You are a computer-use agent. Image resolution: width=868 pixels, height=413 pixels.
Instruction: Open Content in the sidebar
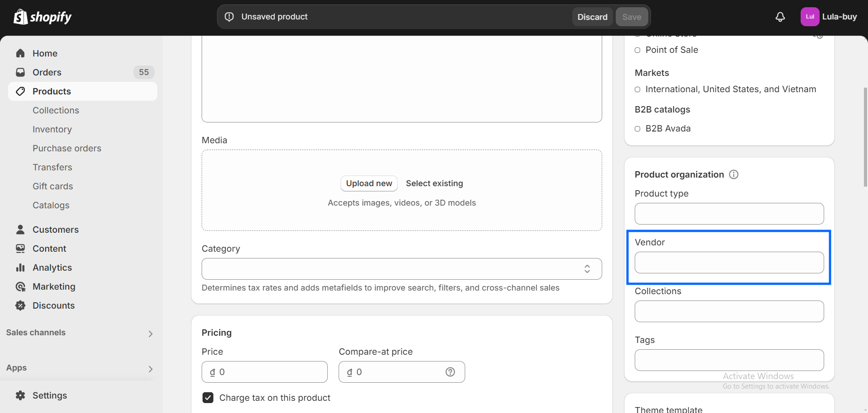83,249
